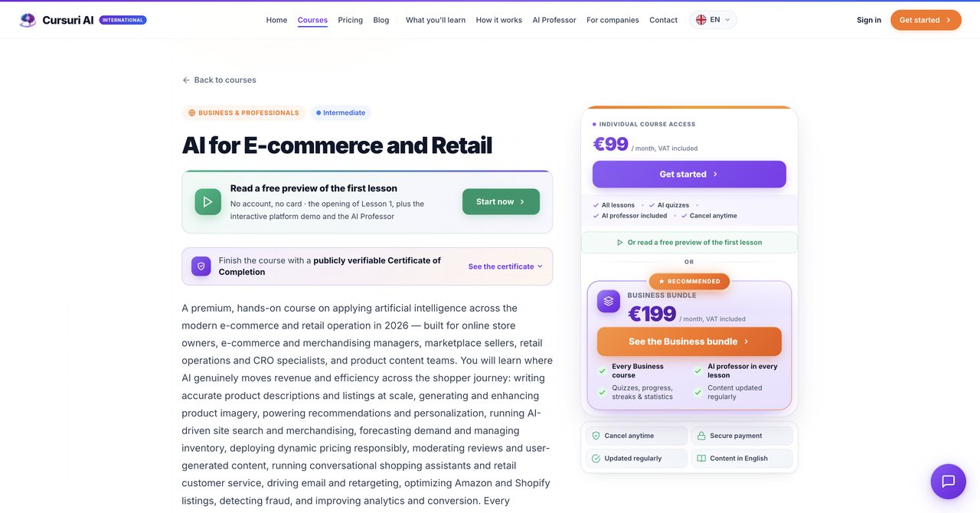Click the Cursuri AI logo icon
This screenshot has width=980, height=513.
click(x=28, y=20)
